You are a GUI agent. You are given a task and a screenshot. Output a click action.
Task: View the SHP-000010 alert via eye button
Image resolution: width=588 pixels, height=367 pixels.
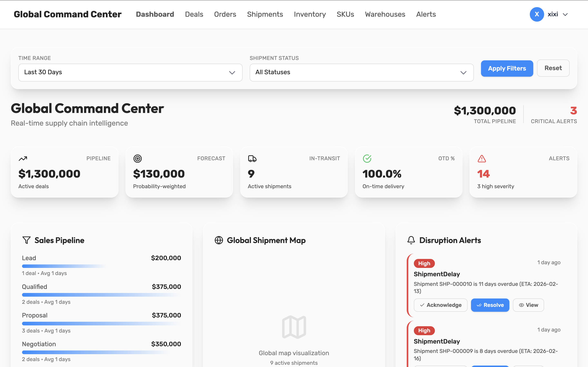[528, 305]
